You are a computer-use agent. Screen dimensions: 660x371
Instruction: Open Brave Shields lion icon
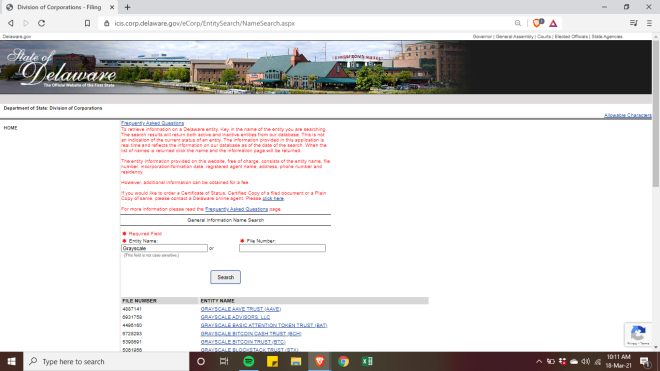(x=538, y=23)
